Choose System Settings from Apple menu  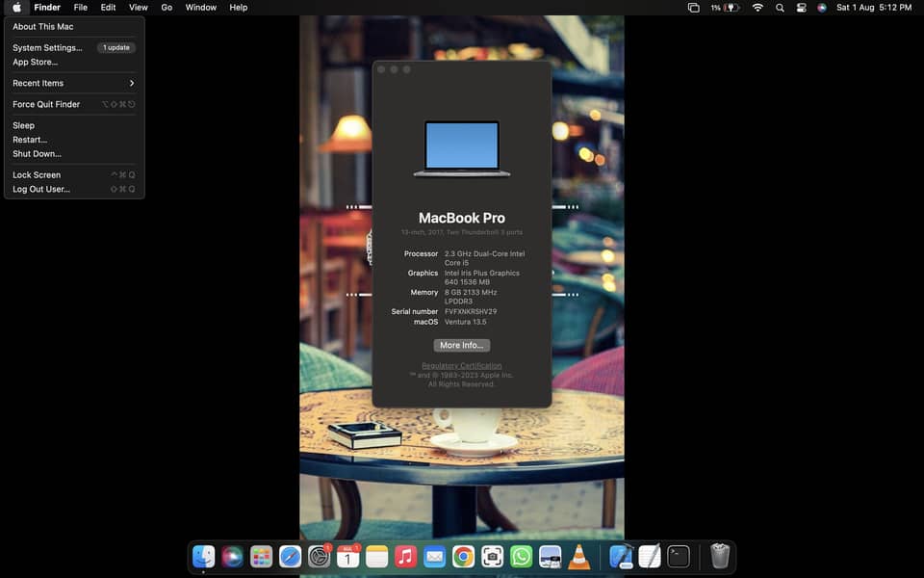click(x=74, y=48)
